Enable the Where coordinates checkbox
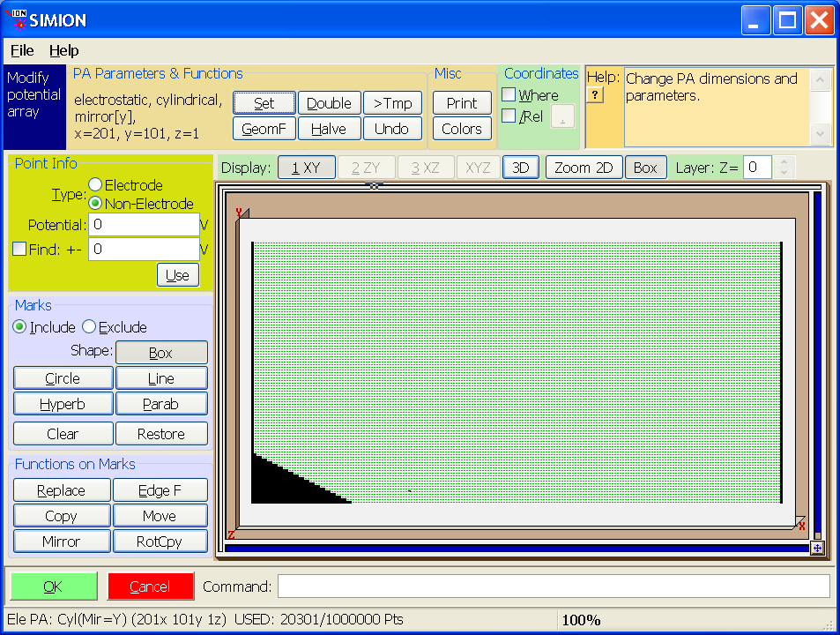 (509, 95)
